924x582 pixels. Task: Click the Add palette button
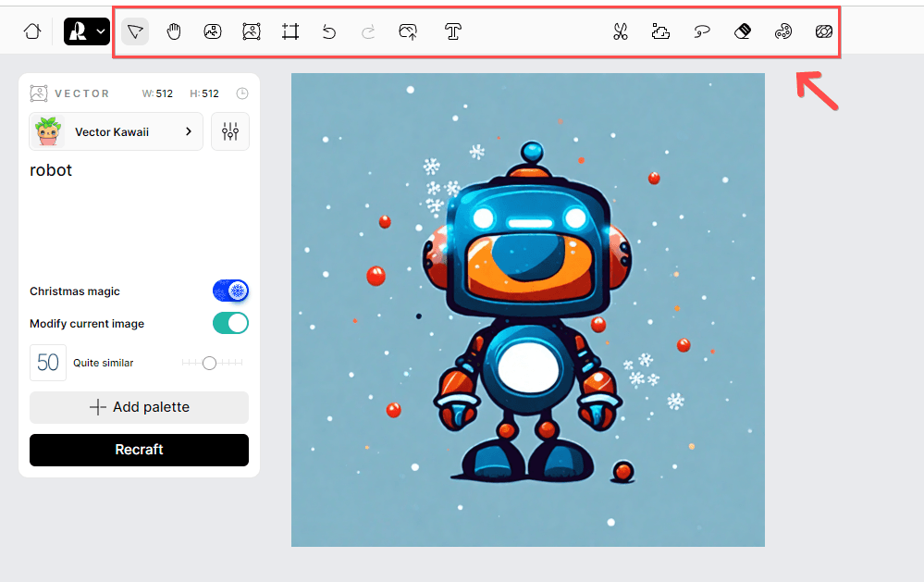tap(139, 407)
